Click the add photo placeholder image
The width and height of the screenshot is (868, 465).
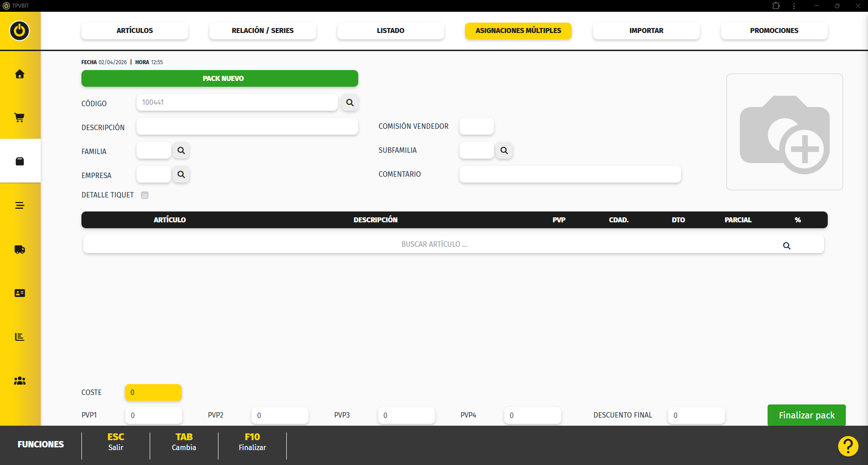(784, 132)
